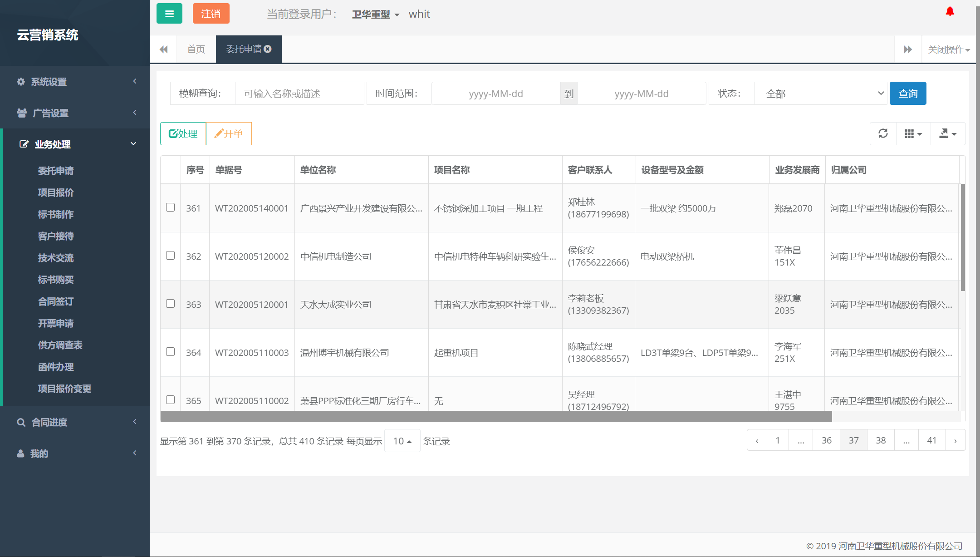Tick the checkbox of row 364
The height and width of the screenshot is (557, 980).
[x=171, y=352]
